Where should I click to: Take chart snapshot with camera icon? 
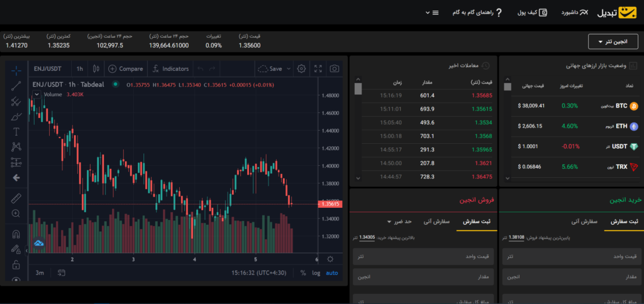point(335,69)
